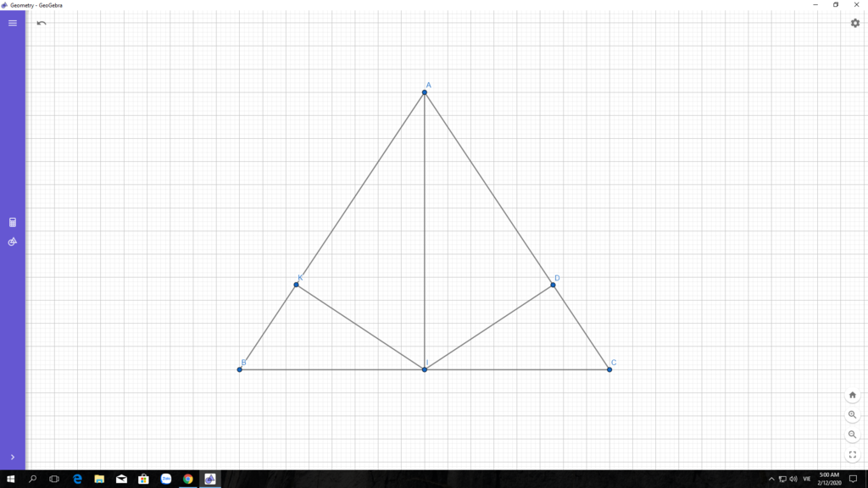Launch Microsoft Edge from the taskbar
Image resolution: width=868 pixels, height=488 pixels.
pos(77,480)
